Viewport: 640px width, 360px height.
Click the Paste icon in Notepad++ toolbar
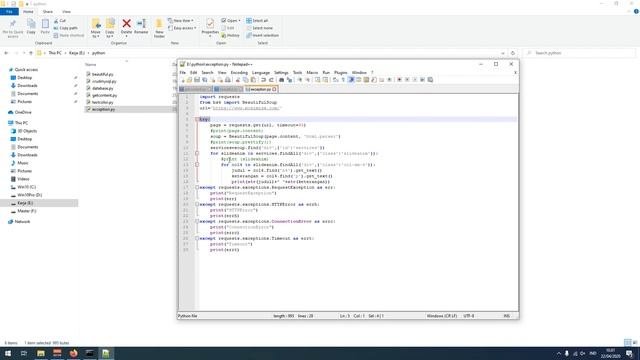click(x=253, y=80)
